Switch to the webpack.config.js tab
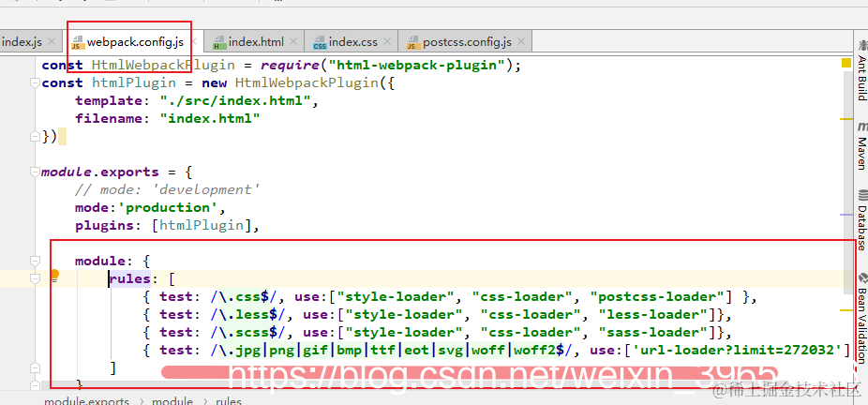Viewport: 868px width, 405px height. [x=135, y=41]
